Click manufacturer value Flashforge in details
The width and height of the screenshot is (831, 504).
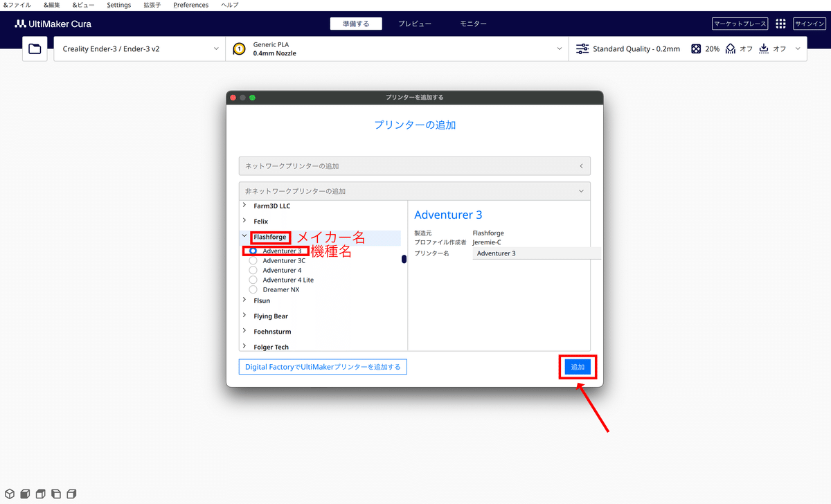tap(488, 233)
